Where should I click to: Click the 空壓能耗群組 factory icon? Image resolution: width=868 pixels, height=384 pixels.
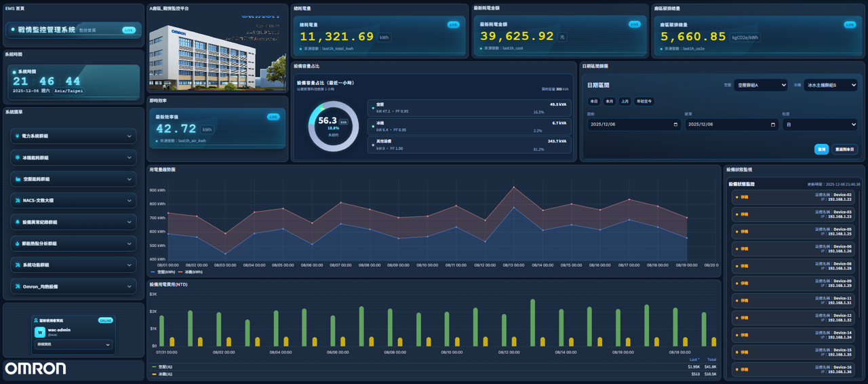(x=18, y=179)
